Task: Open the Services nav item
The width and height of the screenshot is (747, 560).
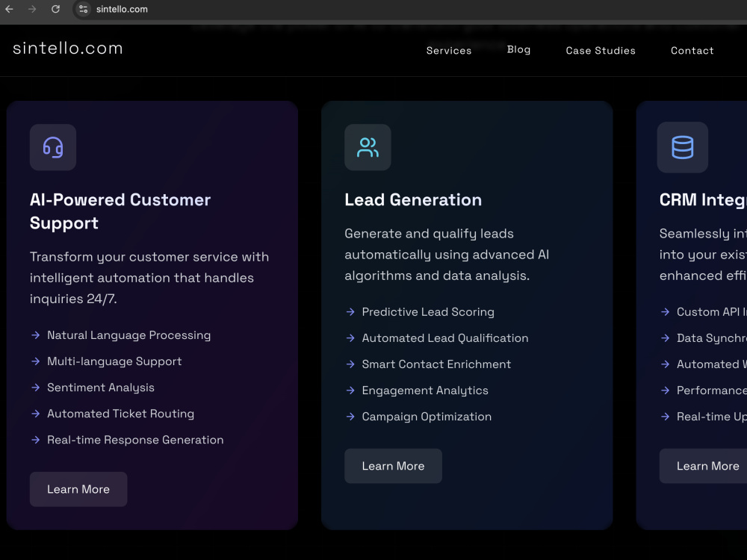Action: pos(449,51)
